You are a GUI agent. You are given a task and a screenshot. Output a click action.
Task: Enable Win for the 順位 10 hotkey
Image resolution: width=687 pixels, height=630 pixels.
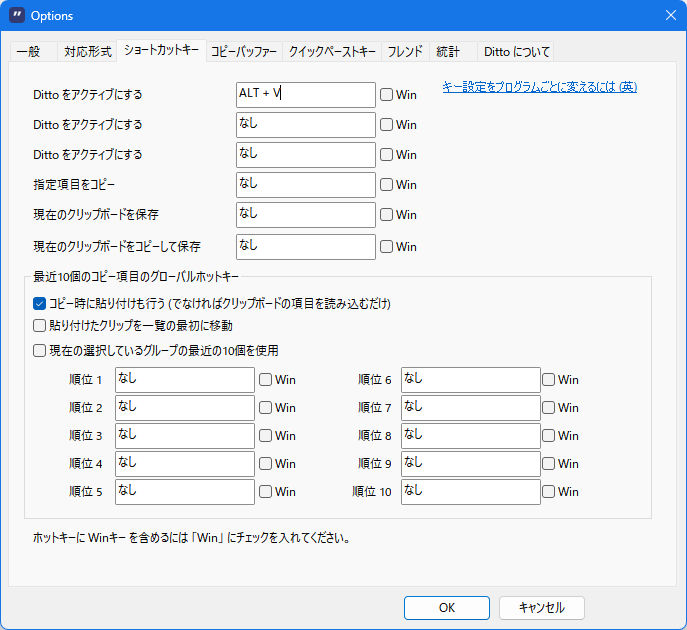coord(548,492)
